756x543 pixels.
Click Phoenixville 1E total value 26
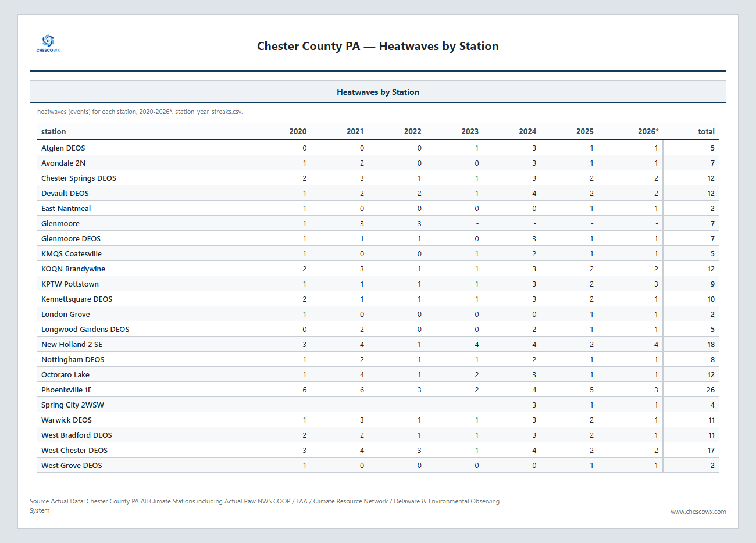click(711, 390)
